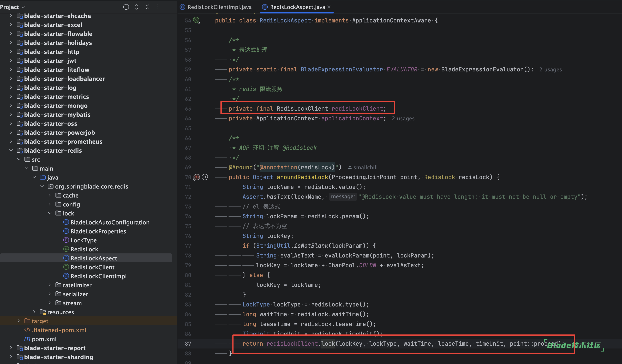
Task: Open the .flattened-pom.xml file
Action: [x=59, y=330]
